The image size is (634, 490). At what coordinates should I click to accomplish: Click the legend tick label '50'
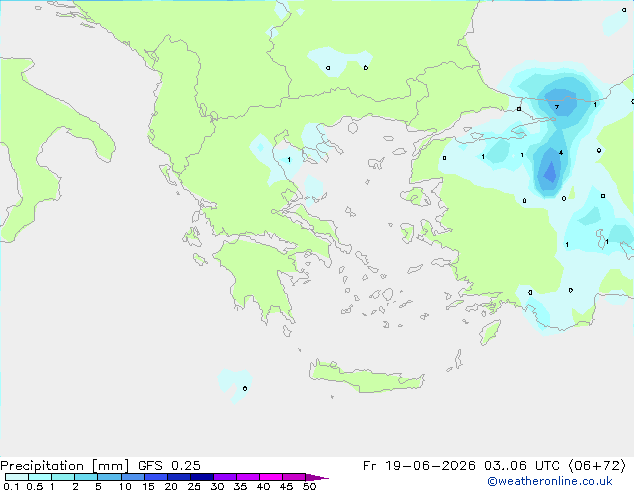click(309, 486)
